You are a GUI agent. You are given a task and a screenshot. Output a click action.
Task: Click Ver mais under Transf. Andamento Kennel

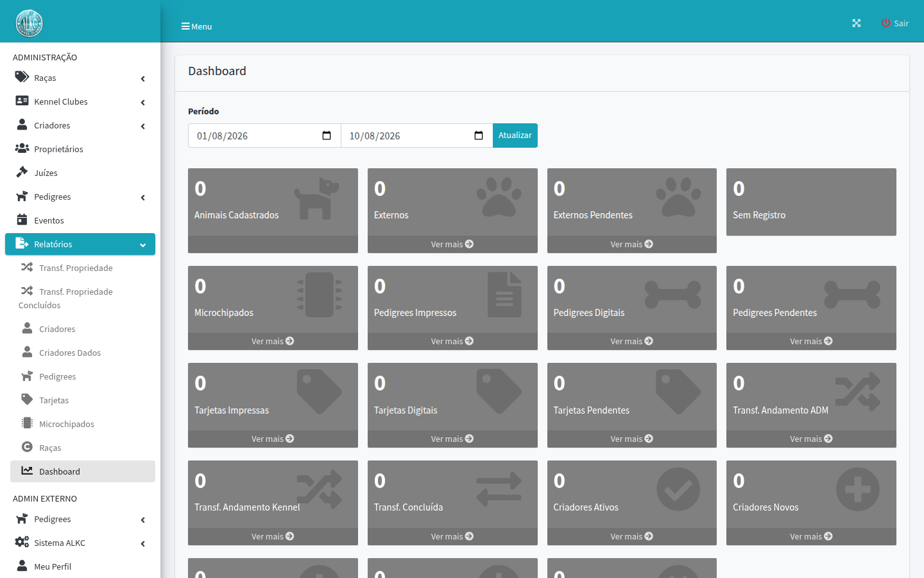click(273, 536)
